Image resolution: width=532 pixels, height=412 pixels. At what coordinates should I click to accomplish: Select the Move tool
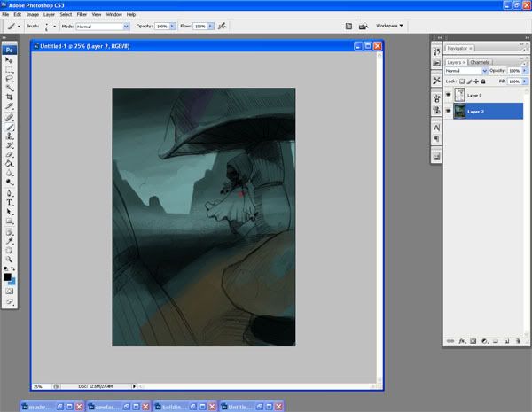9,60
